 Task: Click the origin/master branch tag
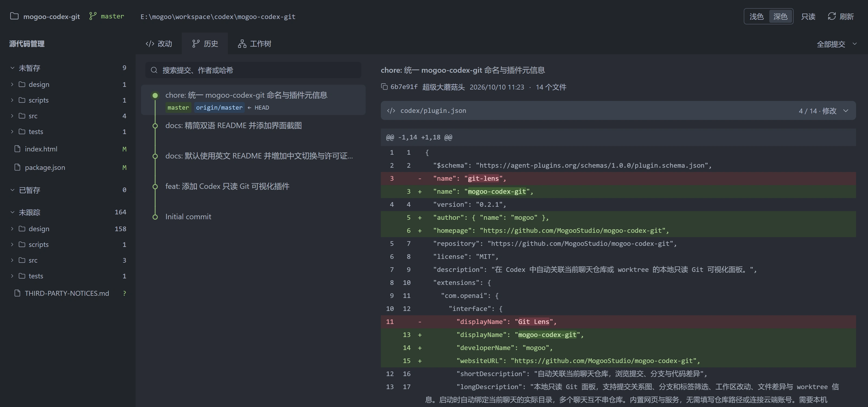coord(219,107)
